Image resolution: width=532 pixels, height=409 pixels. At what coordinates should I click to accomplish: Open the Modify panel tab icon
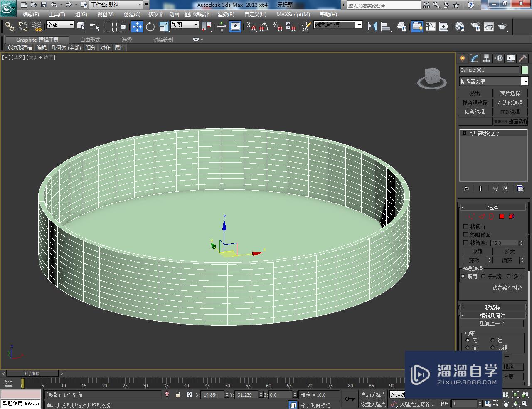pyautogui.click(x=475, y=58)
